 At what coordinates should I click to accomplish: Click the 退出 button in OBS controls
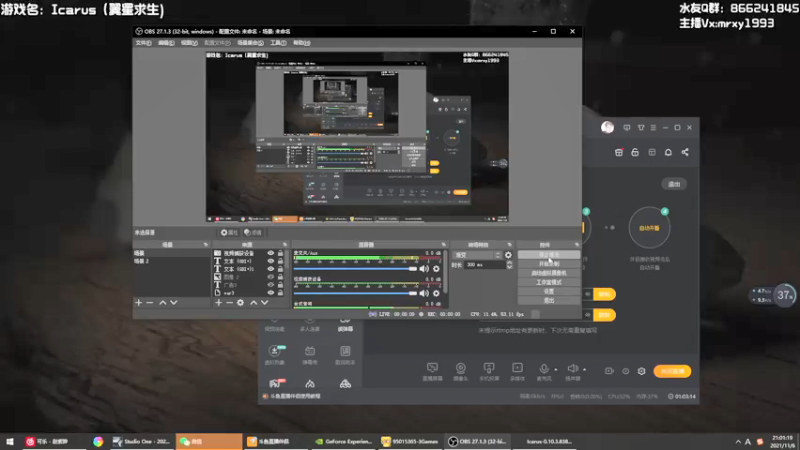549,301
